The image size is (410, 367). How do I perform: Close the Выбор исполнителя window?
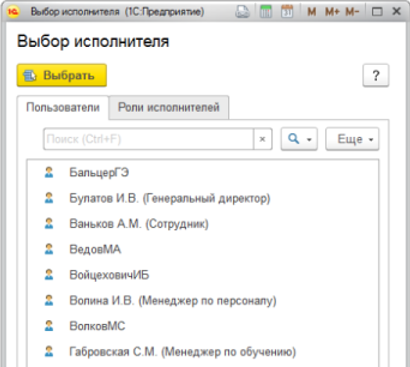[x=396, y=12]
